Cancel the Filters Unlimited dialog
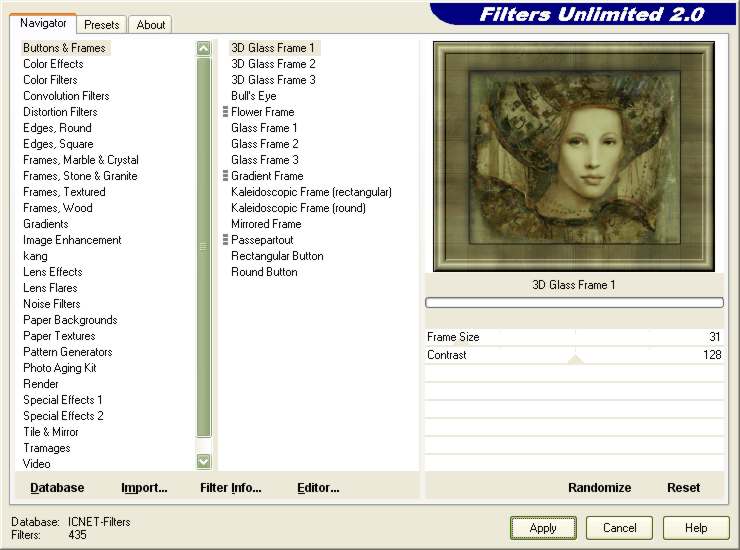Image resolution: width=740 pixels, height=550 pixels. pos(620,528)
